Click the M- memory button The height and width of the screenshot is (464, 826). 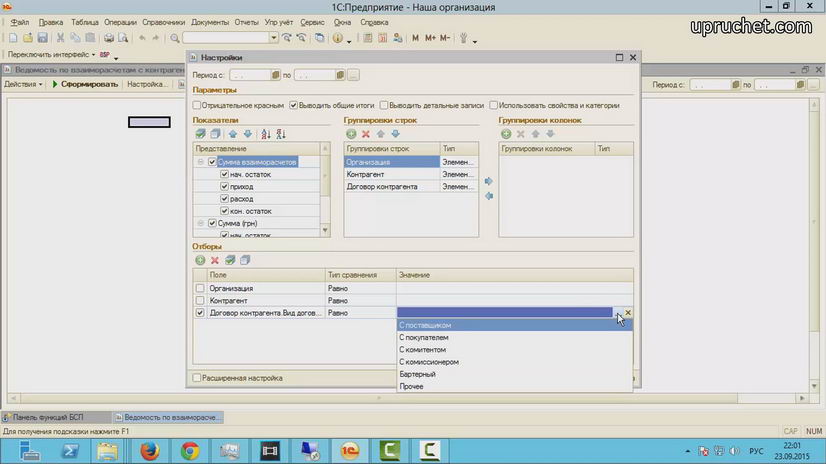pyautogui.click(x=445, y=38)
